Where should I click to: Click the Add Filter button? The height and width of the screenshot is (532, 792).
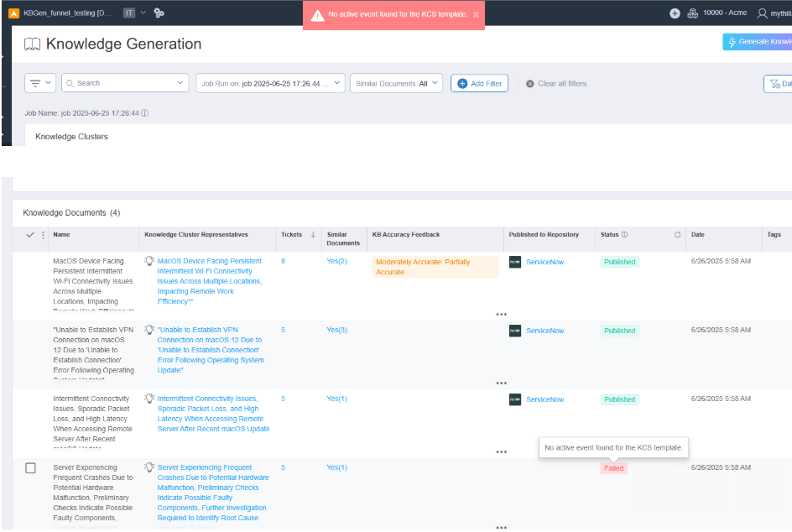point(479,84)
